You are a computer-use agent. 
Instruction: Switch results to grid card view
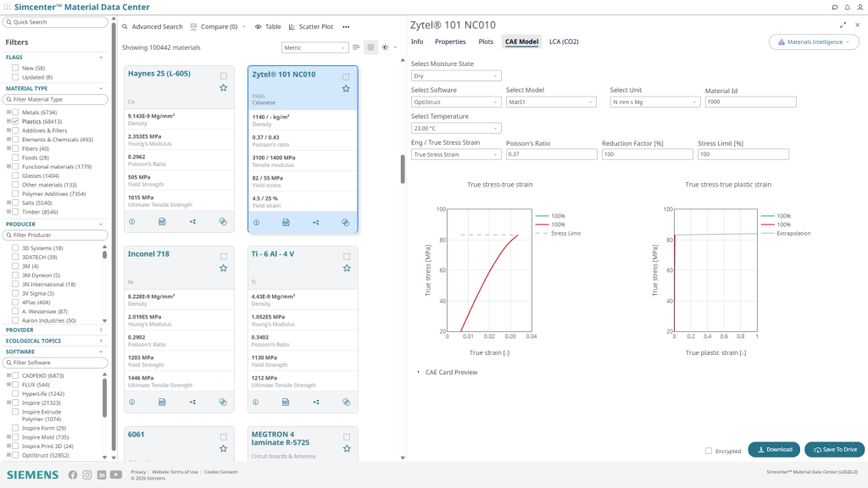tap(371, 47)
